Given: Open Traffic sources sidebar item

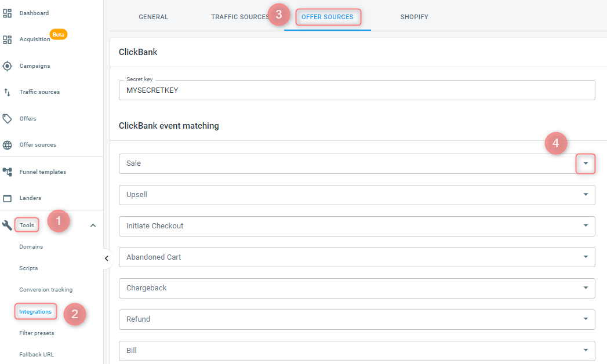Looking at the screenshot, I should pyautogui.click(x=39, y=92).
